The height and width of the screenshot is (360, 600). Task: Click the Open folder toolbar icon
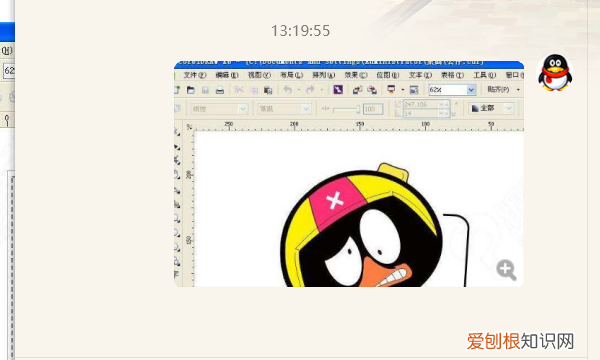pos(191,90)
